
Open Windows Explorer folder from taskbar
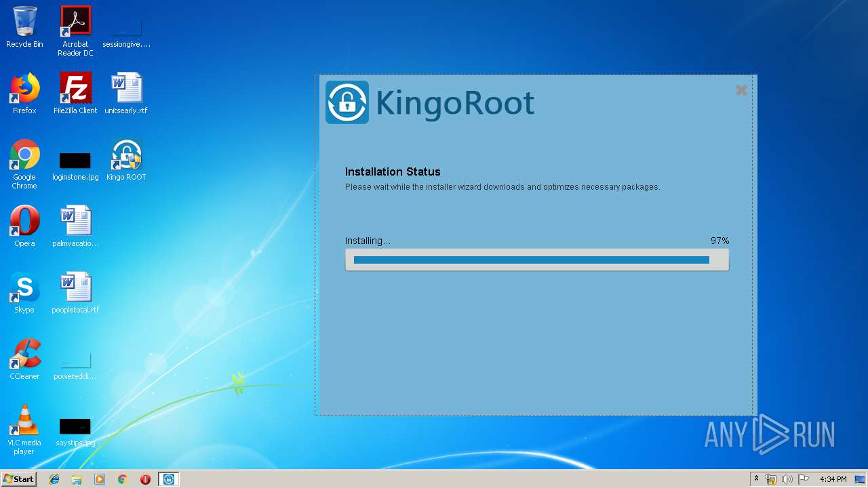click(x=77, y=479)
